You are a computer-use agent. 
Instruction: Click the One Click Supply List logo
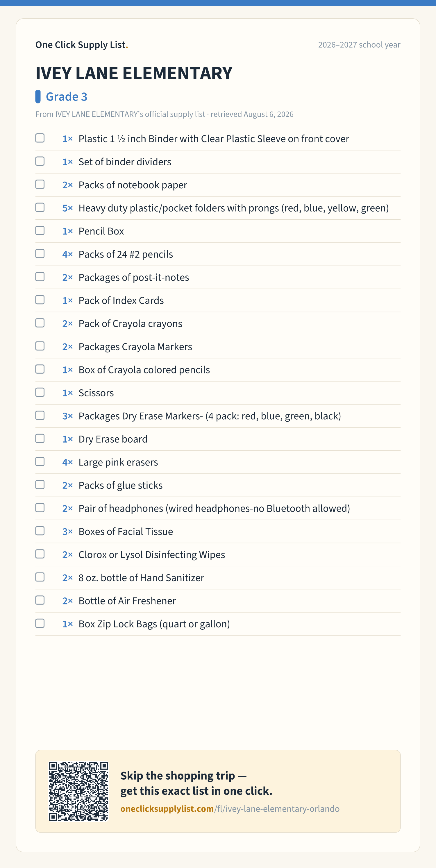click(82, 45)
